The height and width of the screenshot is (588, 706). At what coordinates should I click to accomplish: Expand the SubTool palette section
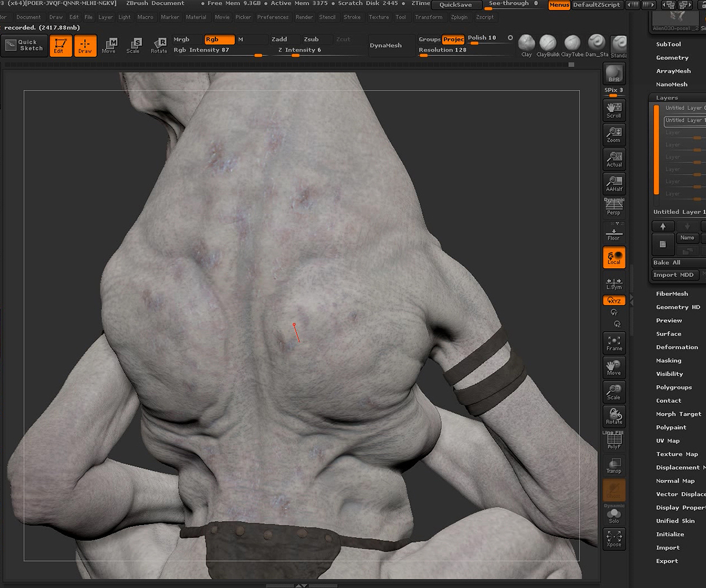(x=669, y=44)
